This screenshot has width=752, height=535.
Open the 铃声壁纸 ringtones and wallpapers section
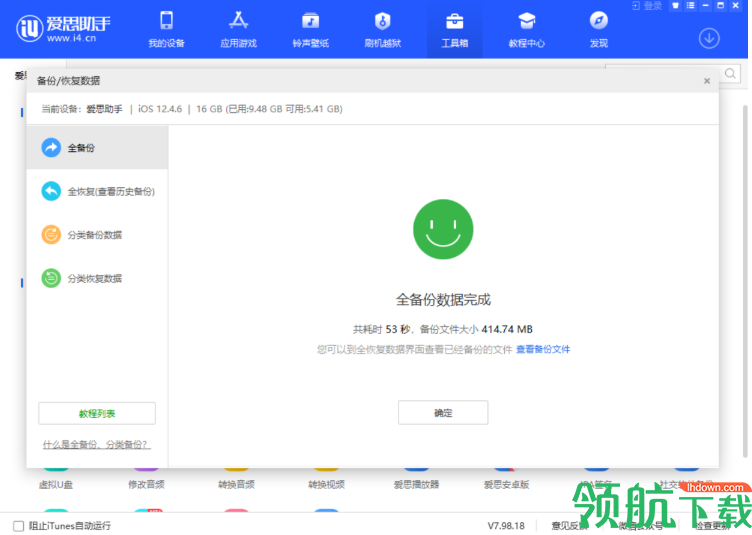(310, 30)
